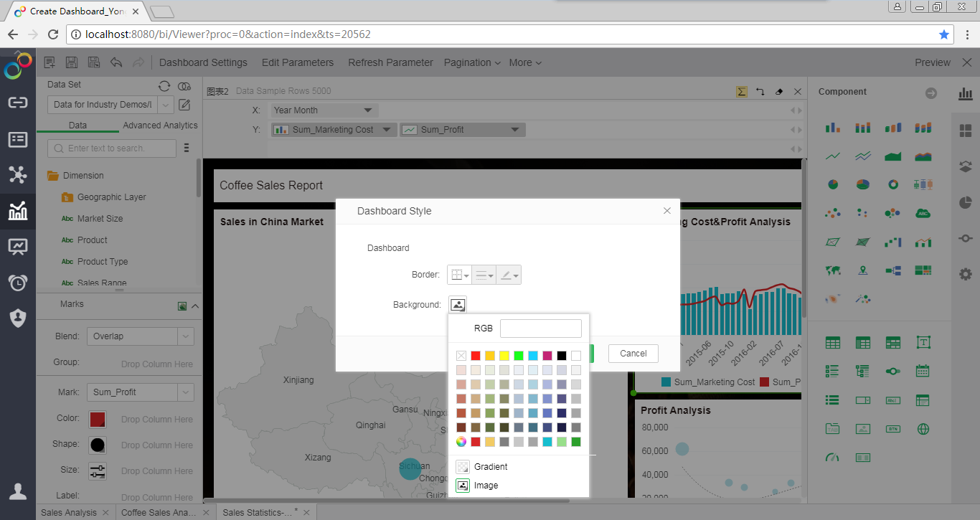Open the network node icon in left sidebar
The width and height of the screenshot is (980, 520).
pos(18,174)
